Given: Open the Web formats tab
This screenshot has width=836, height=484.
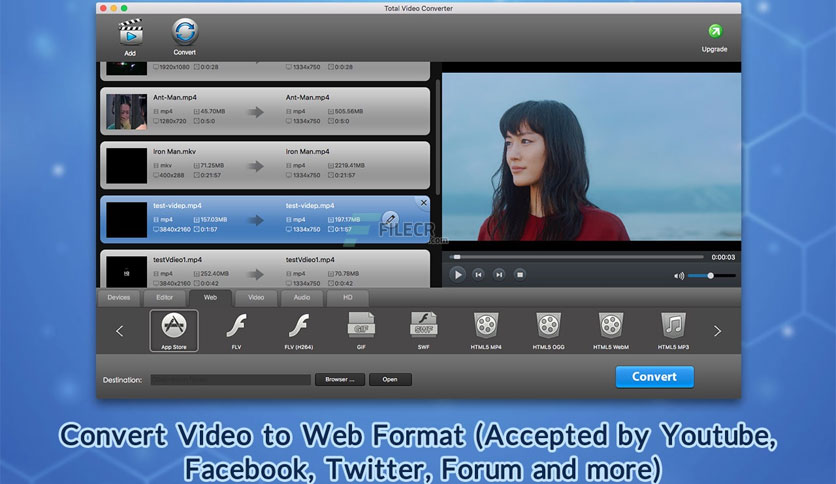Looking at the screenshot, I should coord(210,298).
